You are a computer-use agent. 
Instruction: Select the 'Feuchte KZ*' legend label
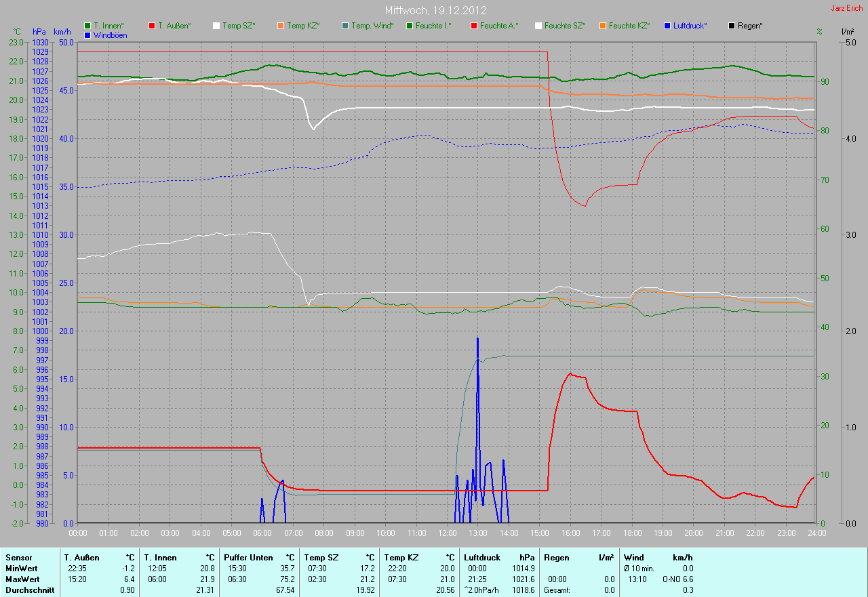(629, 26)
